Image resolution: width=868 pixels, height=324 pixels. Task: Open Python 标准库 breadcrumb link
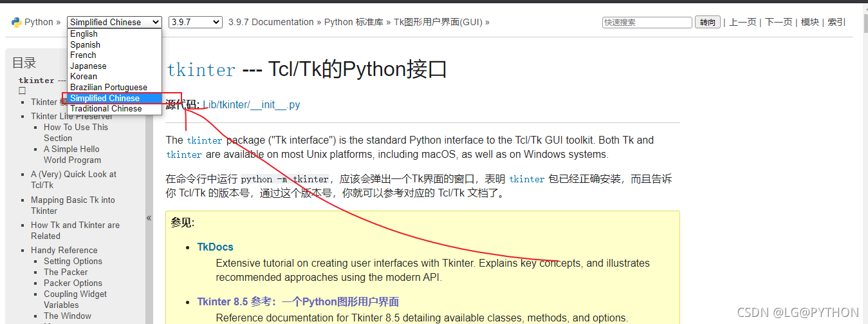click(353, 22)
